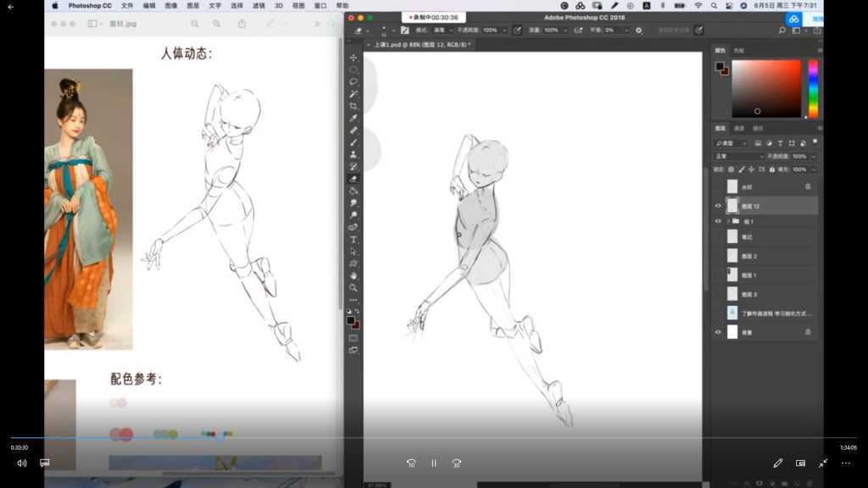Click the foreground color swatch in toolbar
This screenshot has height=488, width=868.
pyautogui.click(x=351, y=320)
